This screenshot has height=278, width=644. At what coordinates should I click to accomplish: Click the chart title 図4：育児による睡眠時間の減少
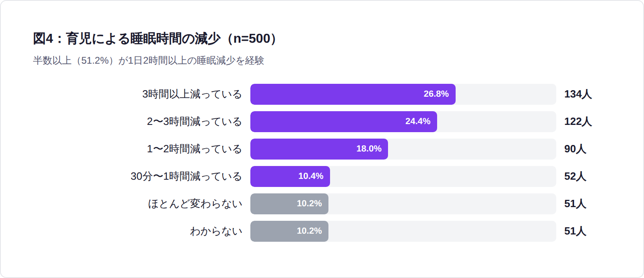(x=155, y=39)
